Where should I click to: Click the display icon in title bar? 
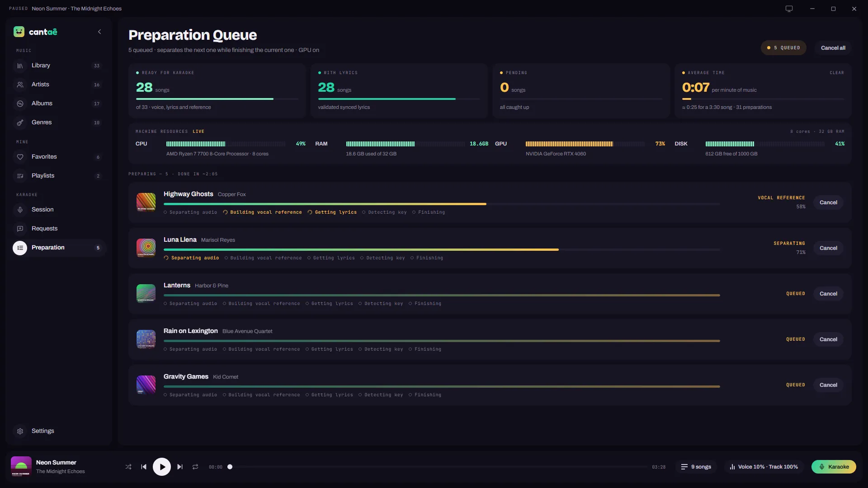789,9
